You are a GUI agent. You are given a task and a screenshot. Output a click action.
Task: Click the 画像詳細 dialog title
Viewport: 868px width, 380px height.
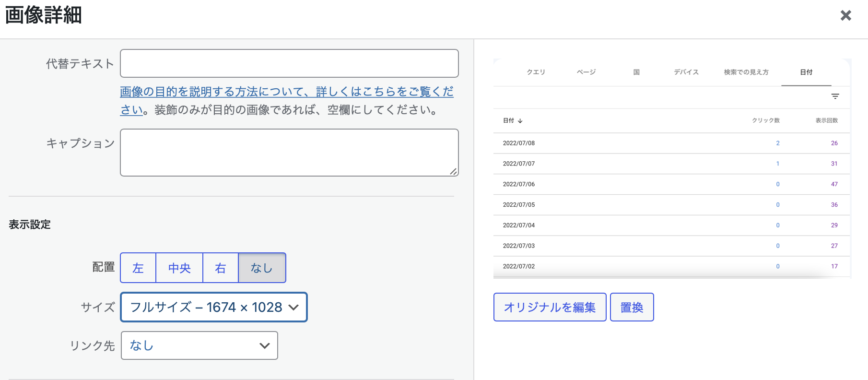43,15
